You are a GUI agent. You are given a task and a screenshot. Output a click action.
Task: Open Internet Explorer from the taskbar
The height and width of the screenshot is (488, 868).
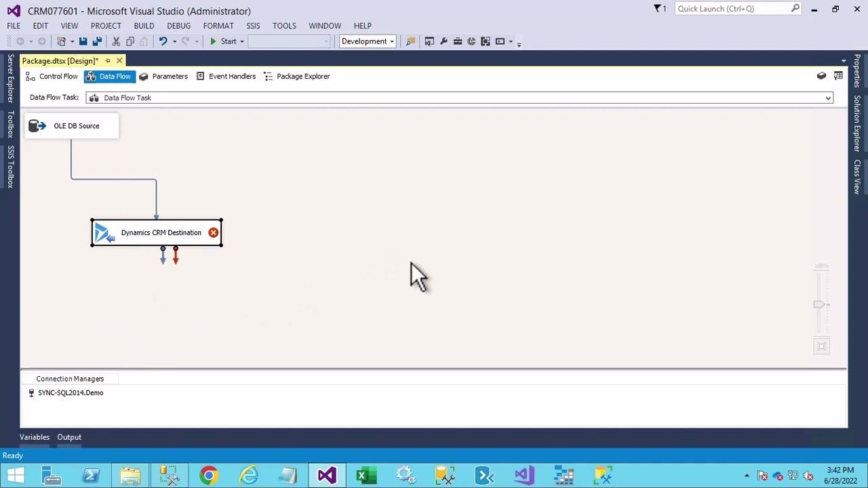coord(248,475)
